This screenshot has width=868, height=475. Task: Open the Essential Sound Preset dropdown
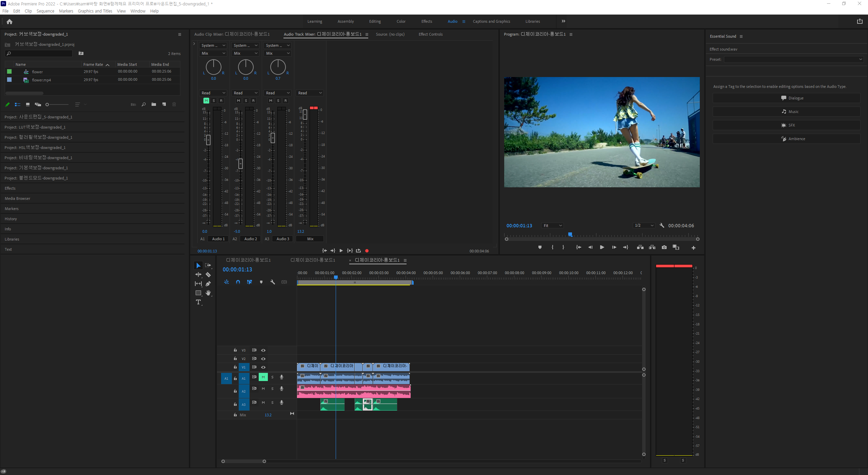[x=793, y=59]
